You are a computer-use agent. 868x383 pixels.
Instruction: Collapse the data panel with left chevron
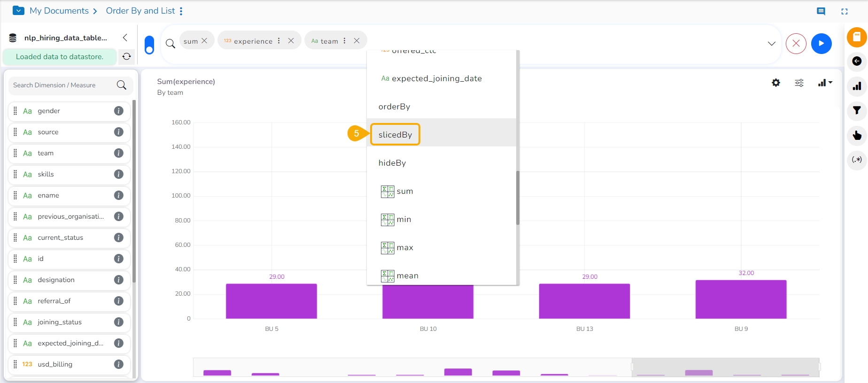pyautogui.click(x=125, y=38)
